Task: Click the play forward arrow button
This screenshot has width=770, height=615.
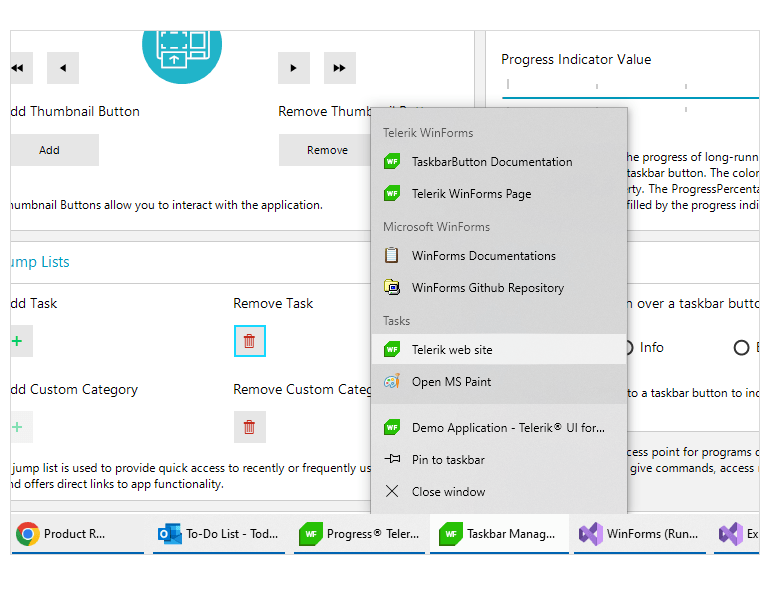Action: point(294,68)
